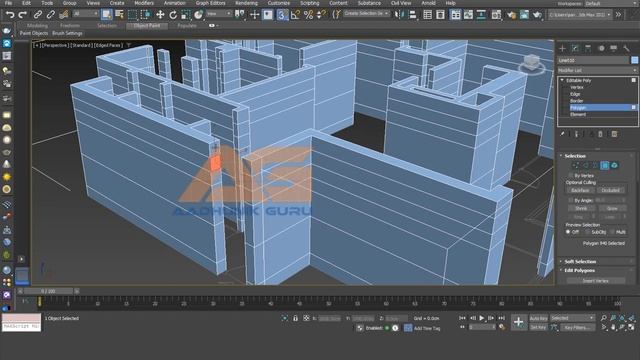Select the Select and Rotate tool
The height and width of the screenshot is (360, 640).
[x=173, y=15]
